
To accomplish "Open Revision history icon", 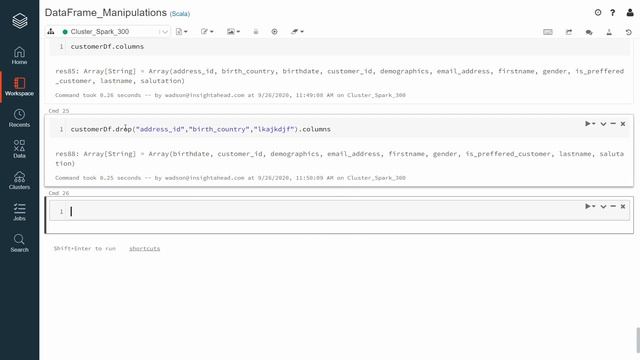I will coord(629,32).
